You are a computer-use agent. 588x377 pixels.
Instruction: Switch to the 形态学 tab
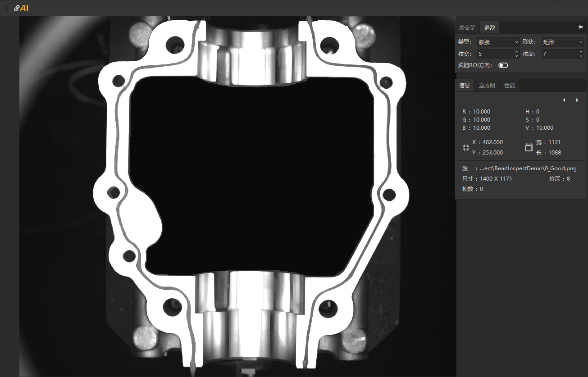coord(467,27)
